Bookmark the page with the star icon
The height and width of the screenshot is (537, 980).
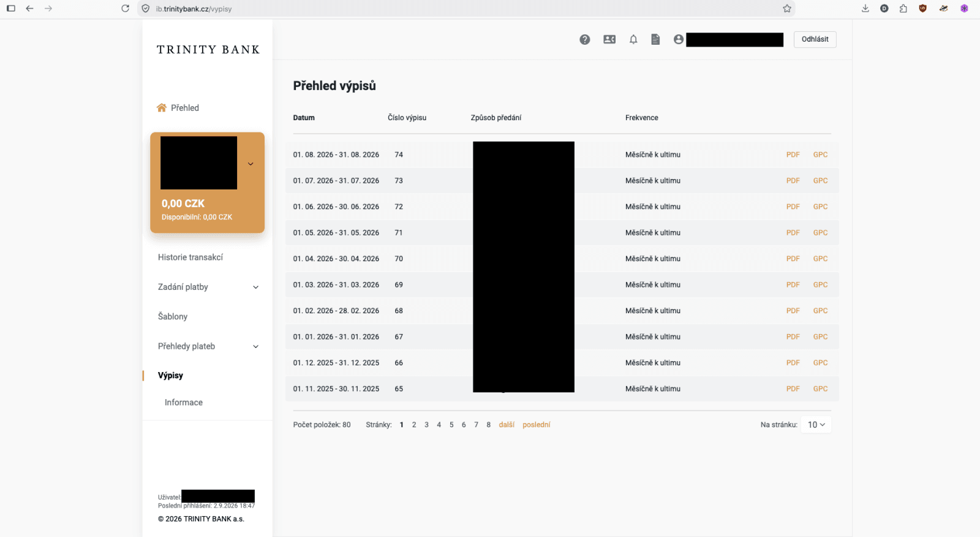pyautogui.click(x=787, y=9)
